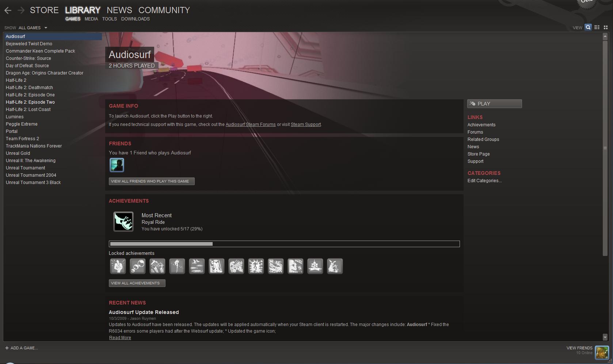Open the friend avatar who plays Audiosurf
Image resolution: width=613 pixels, height=364 pixels.
tap(117, 165)
